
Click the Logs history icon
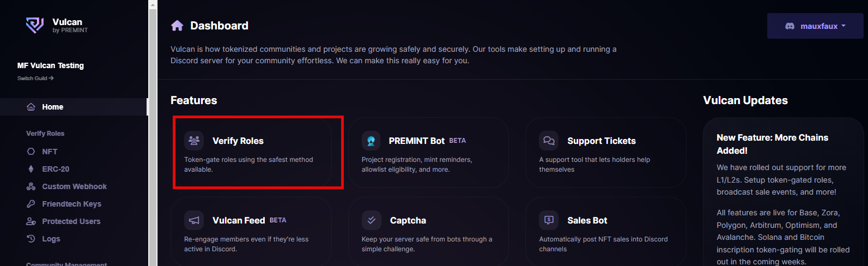click(31, 239)
